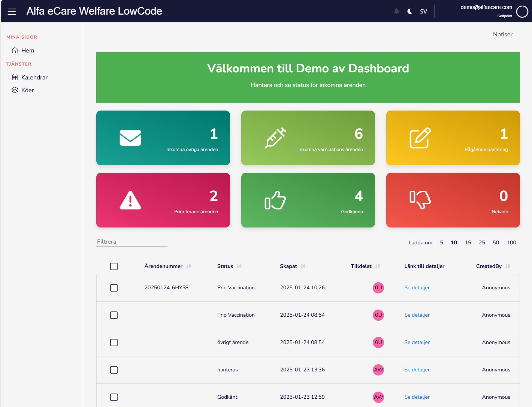Sort table by Ärendenummer column
This screenshot has height=407, width=532.
point(188,266)
